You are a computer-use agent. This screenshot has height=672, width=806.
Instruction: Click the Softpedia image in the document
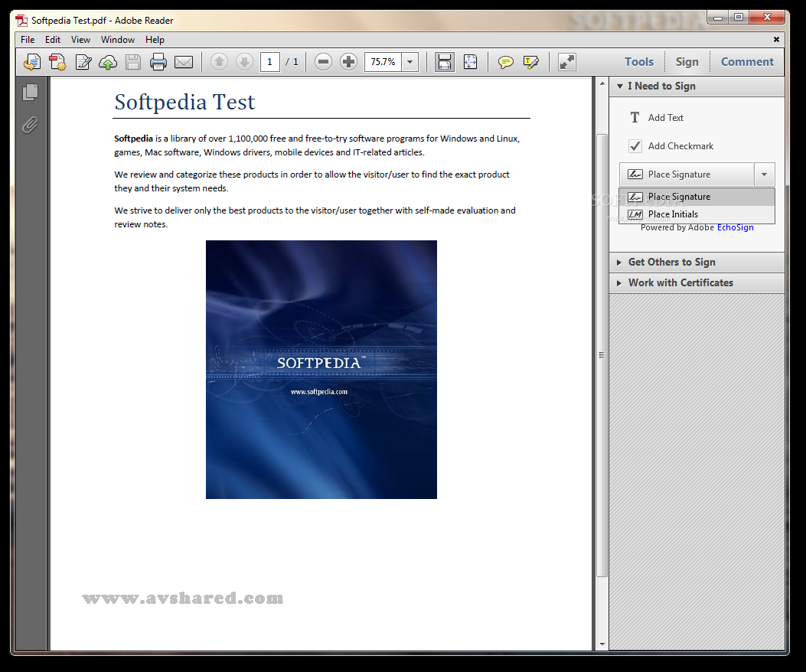tap(321, 369)
